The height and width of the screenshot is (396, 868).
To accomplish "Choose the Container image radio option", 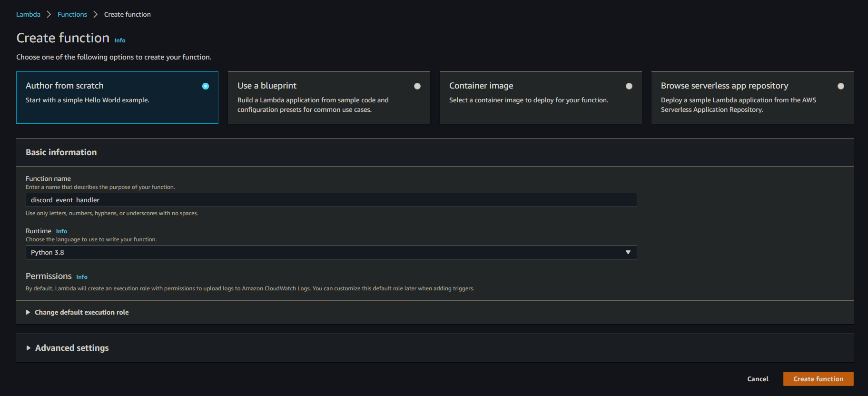I will [x=629, y=86].
